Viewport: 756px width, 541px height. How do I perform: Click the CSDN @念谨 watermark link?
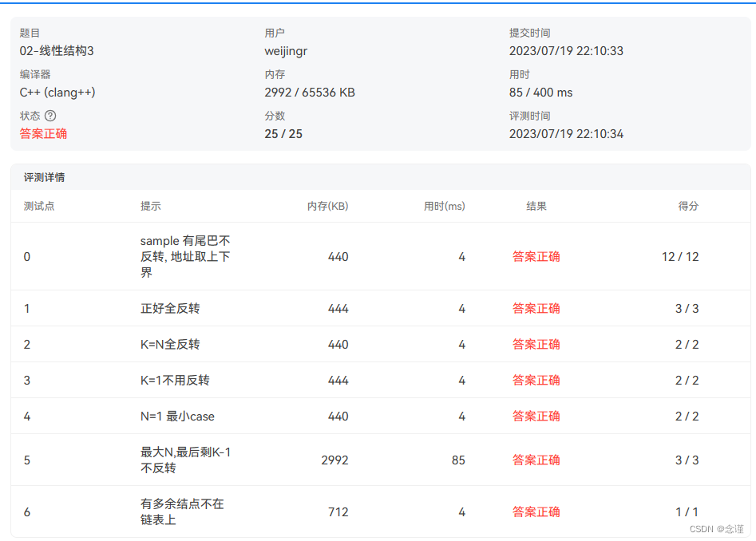click(718, 528)
